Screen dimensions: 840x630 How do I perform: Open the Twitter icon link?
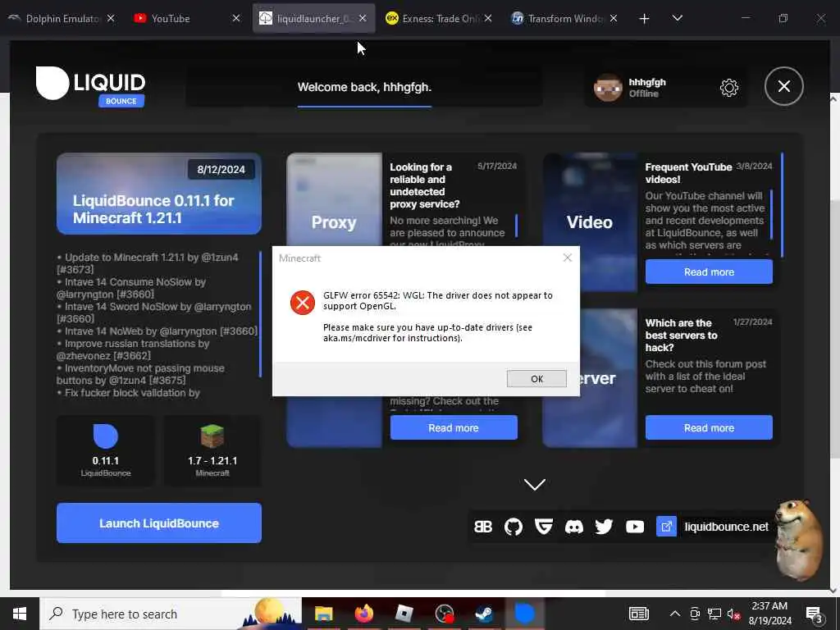coord(604,527)
